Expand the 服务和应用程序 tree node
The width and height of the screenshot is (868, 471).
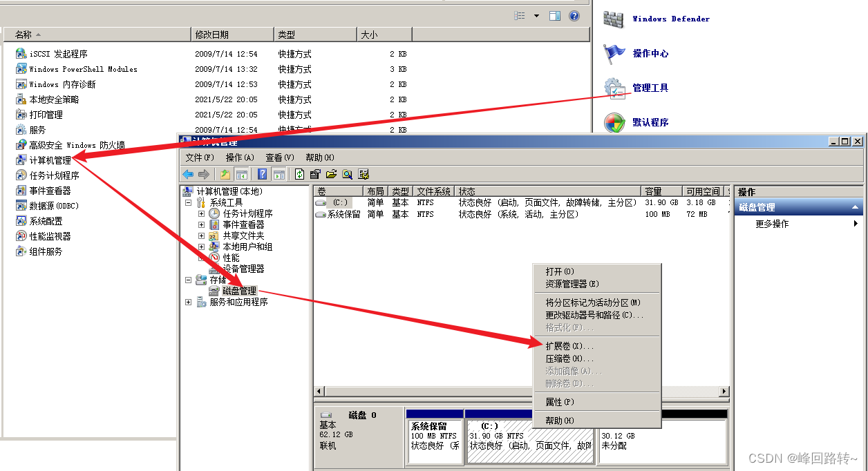(188, 302)
